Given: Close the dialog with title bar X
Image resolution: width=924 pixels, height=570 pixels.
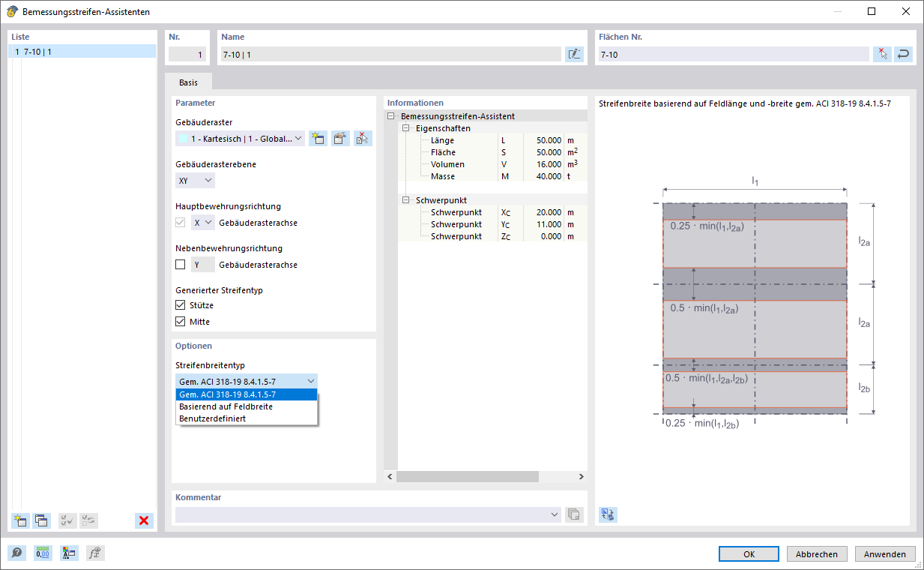Looking at the screenshot, I should pos(906,12).
